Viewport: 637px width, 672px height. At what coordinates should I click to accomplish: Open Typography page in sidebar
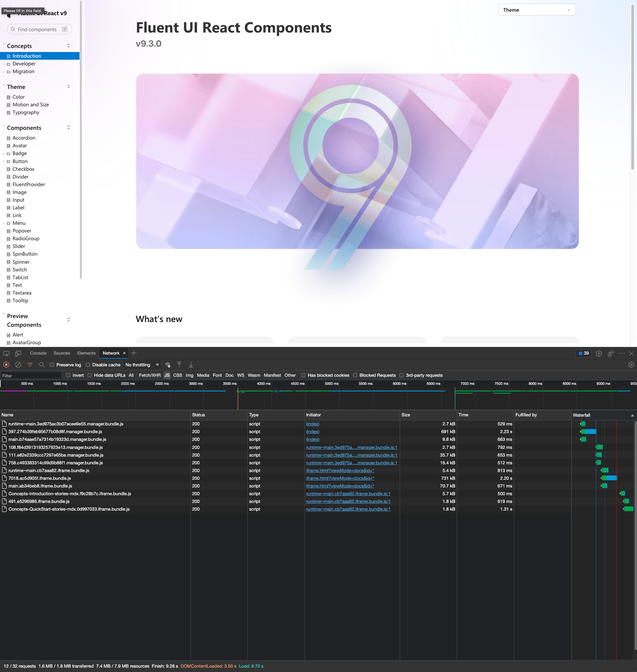pyautogui.click(x=26, y=112)
